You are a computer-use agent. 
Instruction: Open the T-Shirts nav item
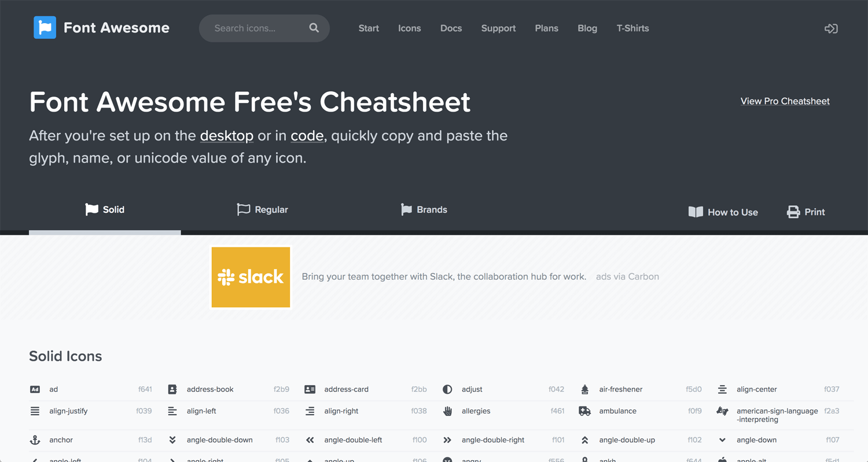coord(632,28)
